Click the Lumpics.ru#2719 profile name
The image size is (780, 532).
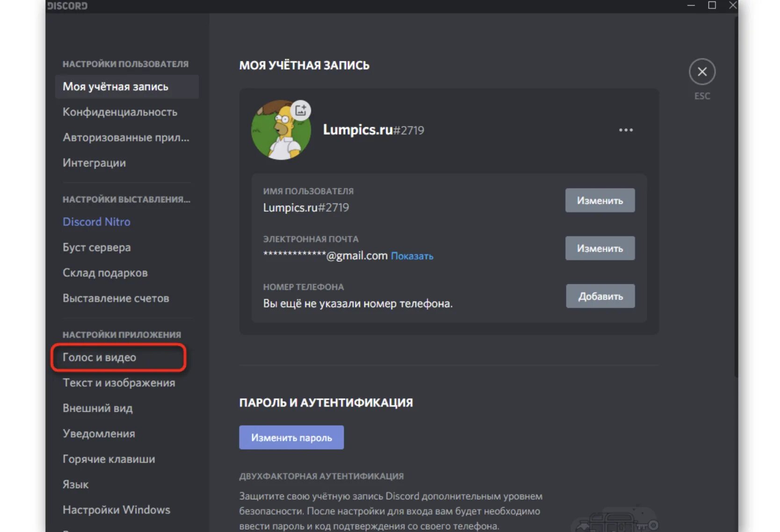pos(373,129)
